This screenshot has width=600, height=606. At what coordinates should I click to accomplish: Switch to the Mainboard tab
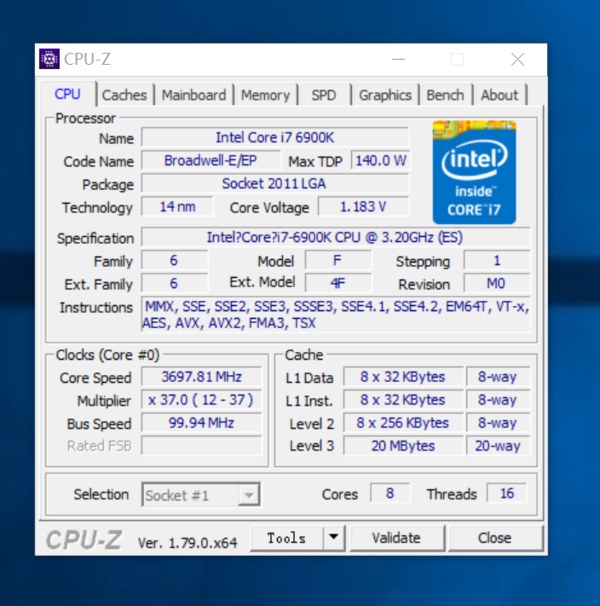click(x=194, y=95)
